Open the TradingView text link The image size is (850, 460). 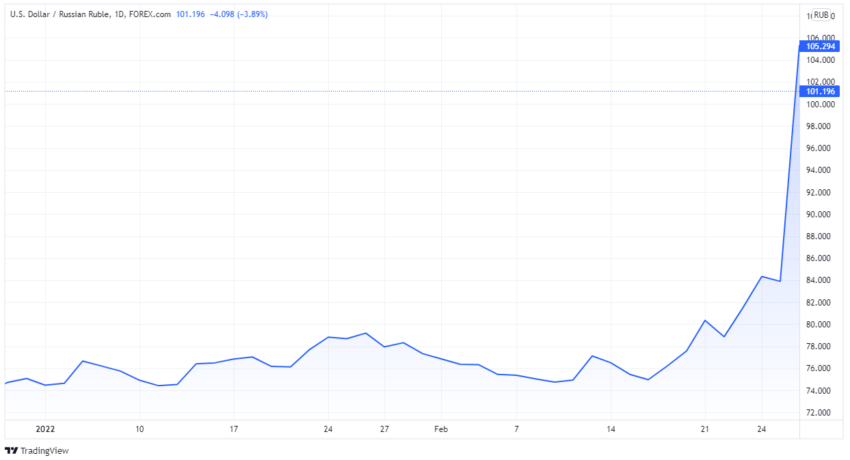pos(44,451)
